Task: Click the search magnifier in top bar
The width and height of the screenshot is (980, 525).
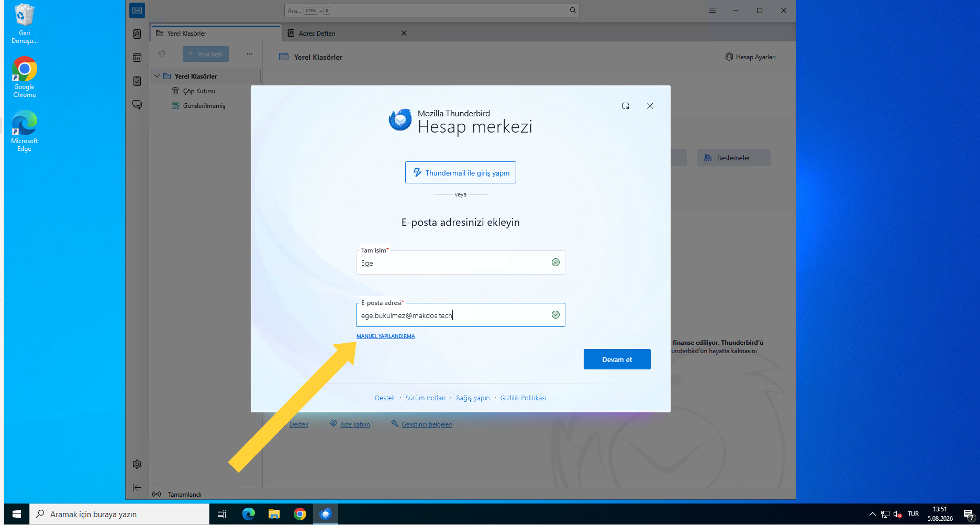Action: (573, 10)
